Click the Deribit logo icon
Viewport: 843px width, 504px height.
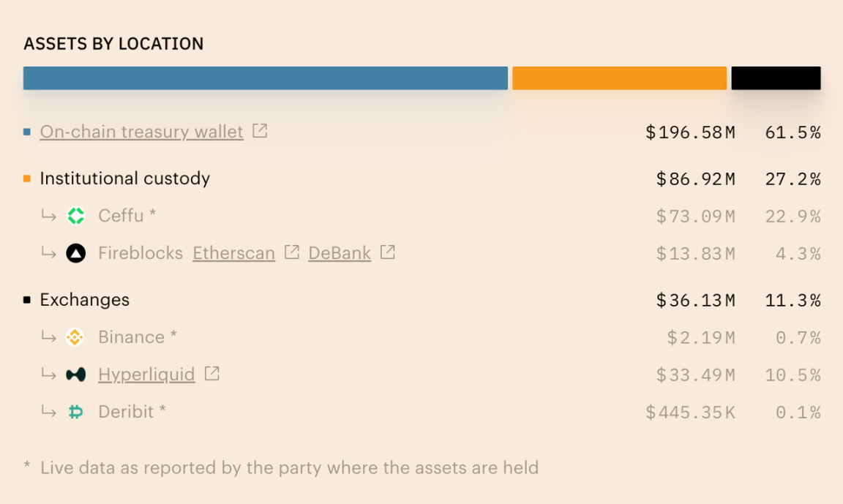pos(76,412)
